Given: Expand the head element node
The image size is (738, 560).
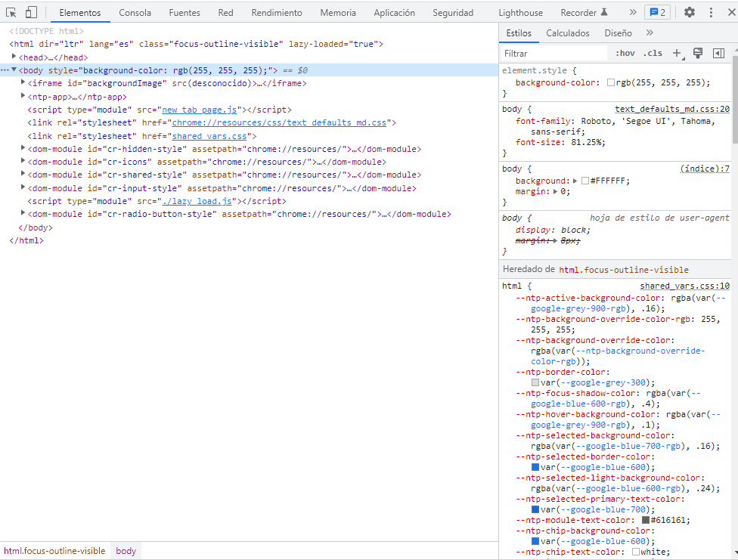Looking at the screenshot, I should (x=14, y=57).
